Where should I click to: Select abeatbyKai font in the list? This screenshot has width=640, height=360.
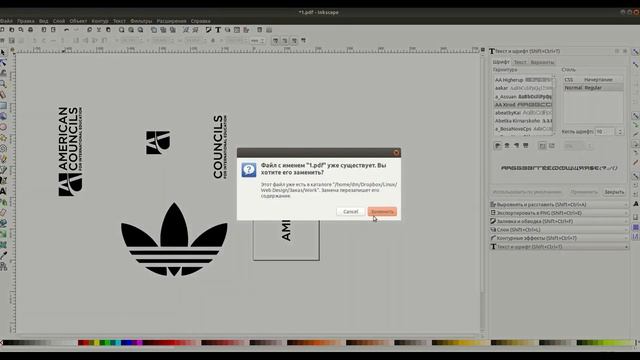point(523,113)
